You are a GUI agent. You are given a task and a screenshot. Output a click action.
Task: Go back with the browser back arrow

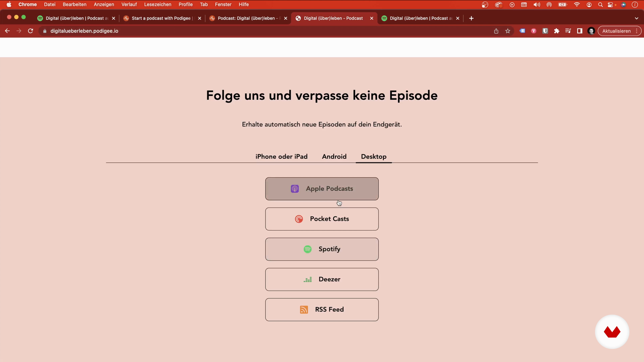[x=8, y=31]
